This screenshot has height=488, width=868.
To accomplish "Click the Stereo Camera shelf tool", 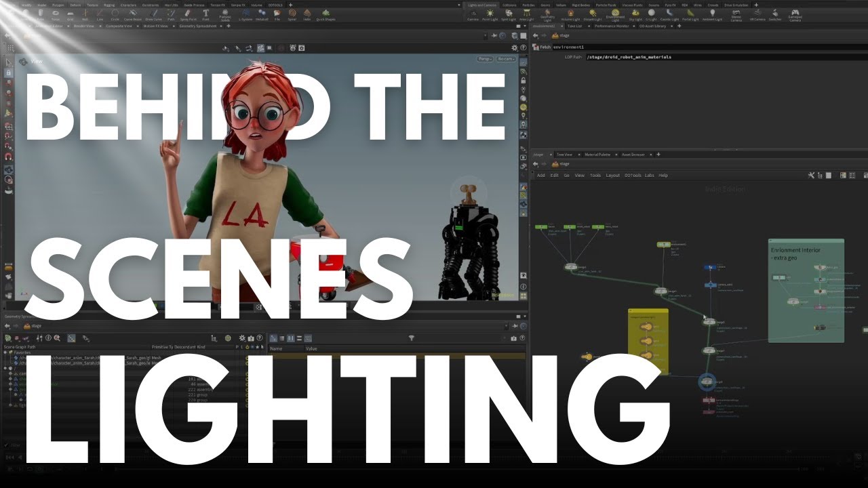I will click(x=736, y=16).
